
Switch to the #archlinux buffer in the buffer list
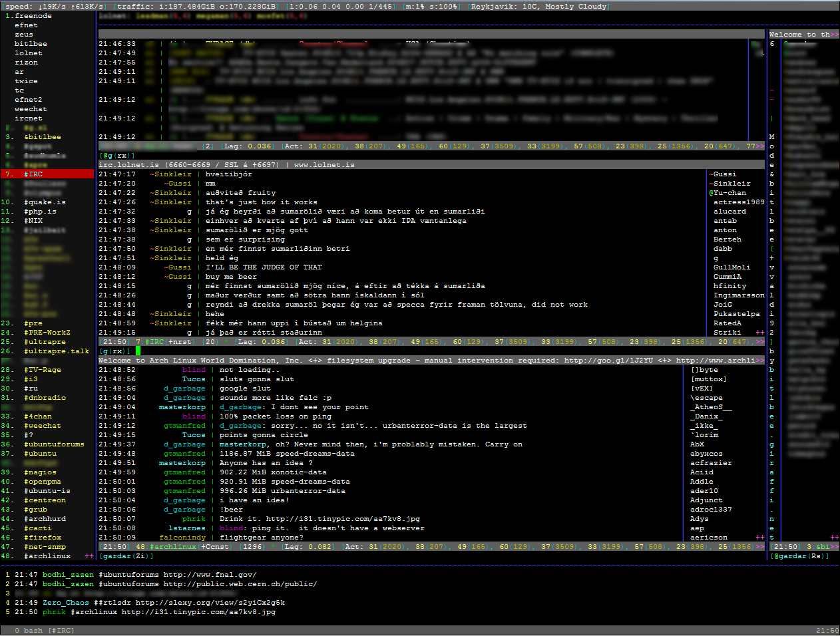click(x=47, y=556)
